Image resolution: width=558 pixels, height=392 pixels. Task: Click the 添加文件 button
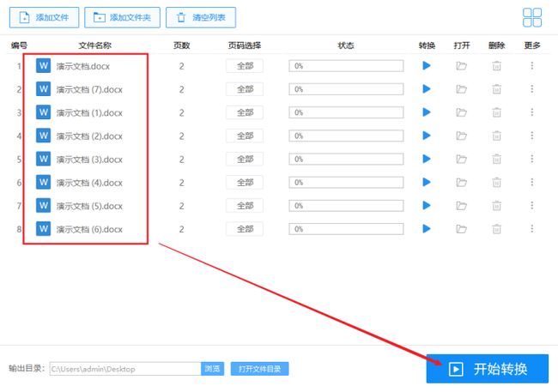pos(44,17)
